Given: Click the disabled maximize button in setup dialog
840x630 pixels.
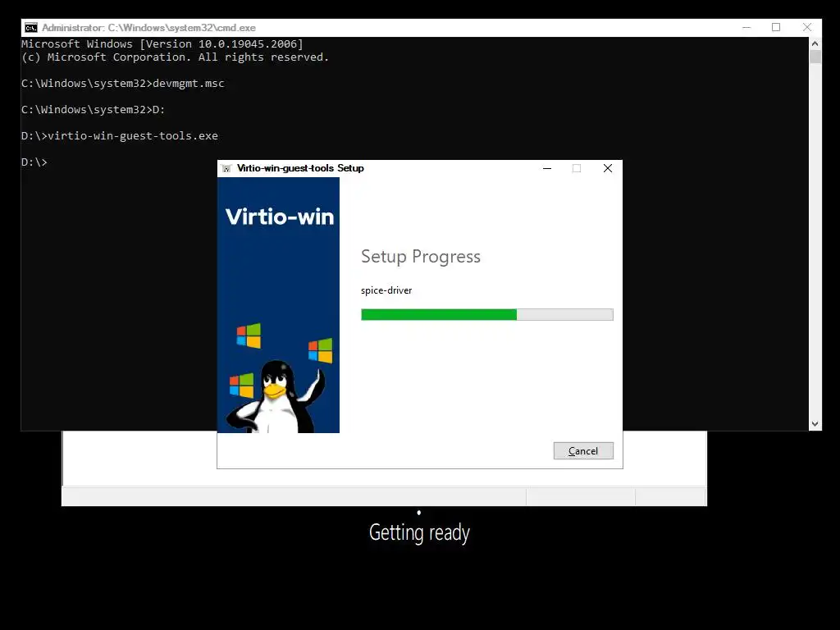Looking at the screenshot, I should click(x=577, y=168).
